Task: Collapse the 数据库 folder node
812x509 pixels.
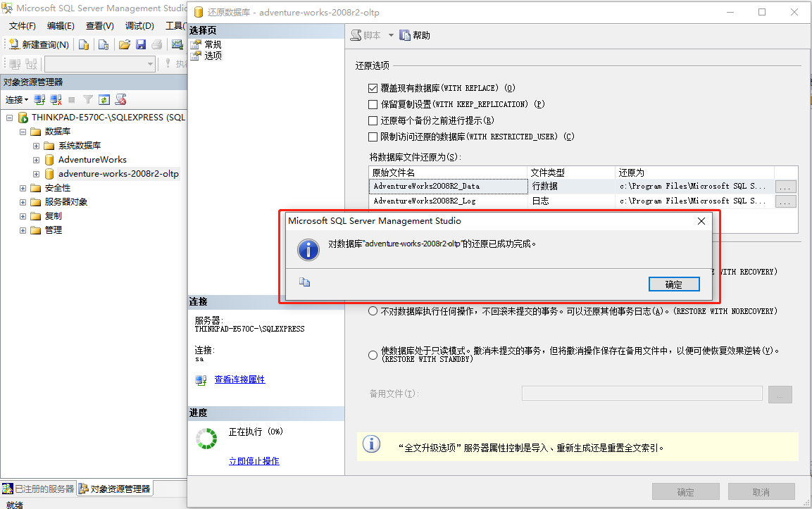Action: tap(23, 132)
